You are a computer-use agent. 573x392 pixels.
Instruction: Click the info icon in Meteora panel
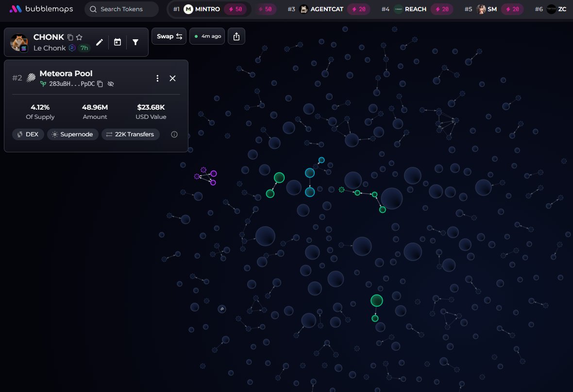tap(174, 134)
